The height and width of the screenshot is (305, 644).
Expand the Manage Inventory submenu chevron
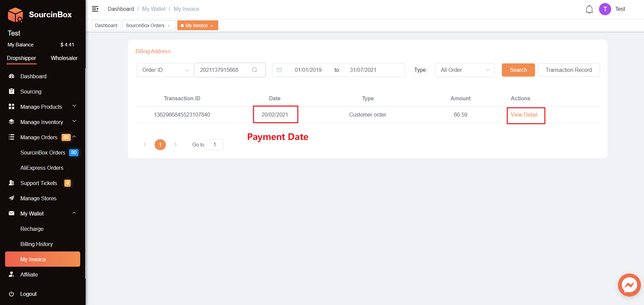coord(74,121)
